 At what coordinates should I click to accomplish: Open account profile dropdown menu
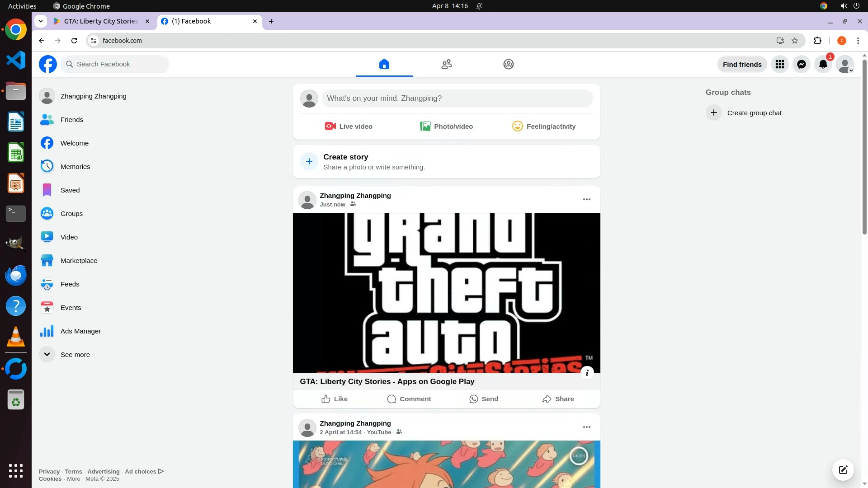tap(844, 64)
